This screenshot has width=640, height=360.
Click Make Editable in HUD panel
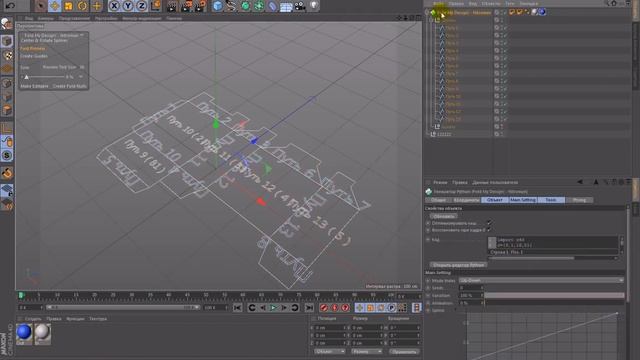click(x=34, y=86)
